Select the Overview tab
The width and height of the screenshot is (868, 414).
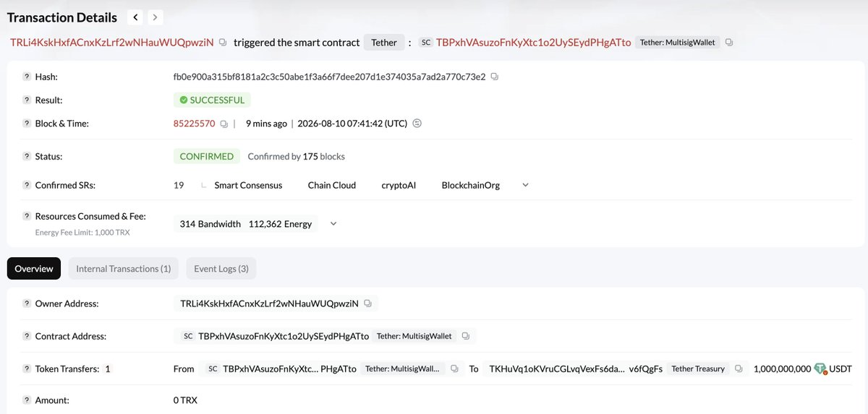pyautogui.click(x=34, y=269)
